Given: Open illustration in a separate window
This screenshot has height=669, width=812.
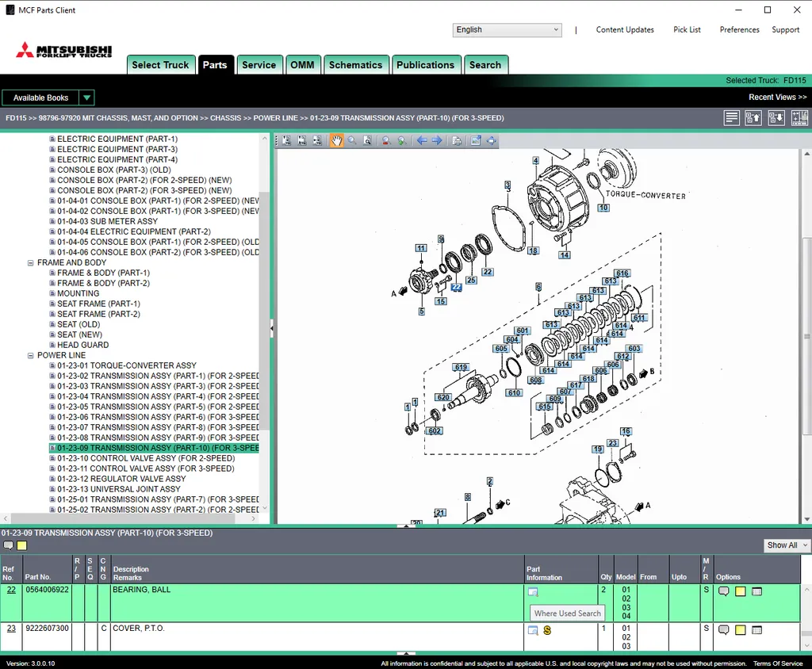Looking at the screenshot, I should click(x=476, y=140).
